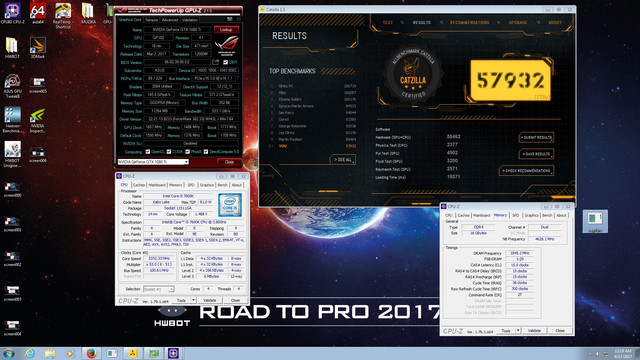Open the HWBOT folder on the desktop
Image resolution: width=640 pixels, height=360 pixels.
point(12,48)
